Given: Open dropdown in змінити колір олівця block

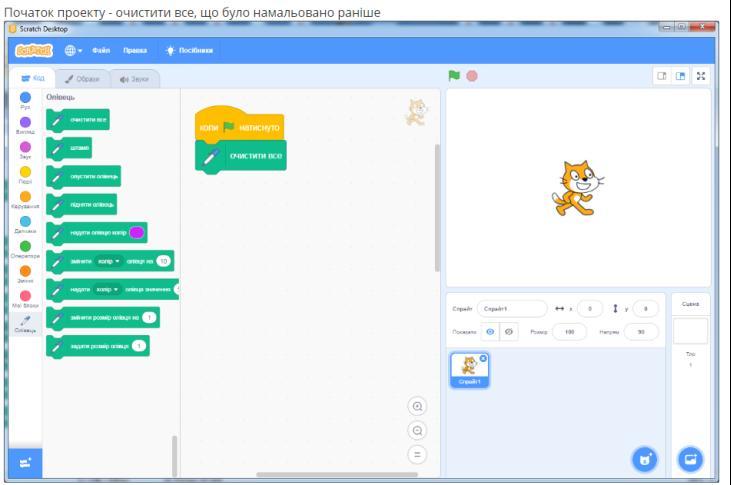Looking at the screenshot, I should 108,261.
